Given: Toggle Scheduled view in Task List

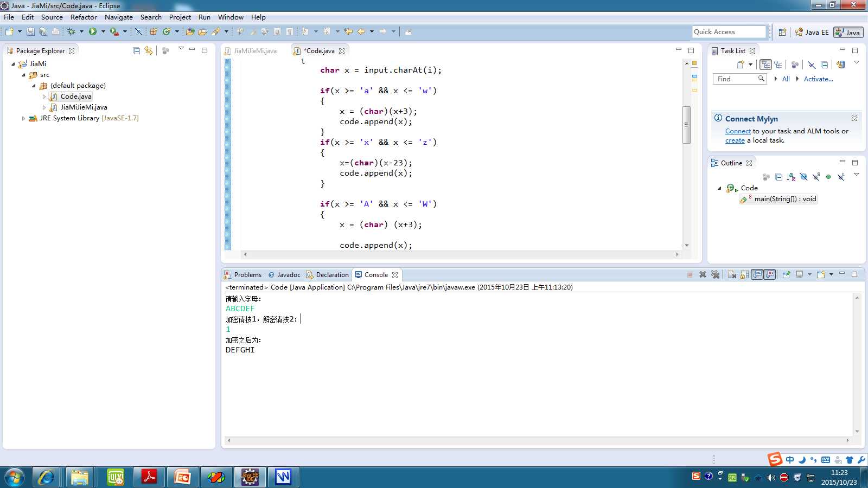Looking at the screenshot, I should point(778,65).
